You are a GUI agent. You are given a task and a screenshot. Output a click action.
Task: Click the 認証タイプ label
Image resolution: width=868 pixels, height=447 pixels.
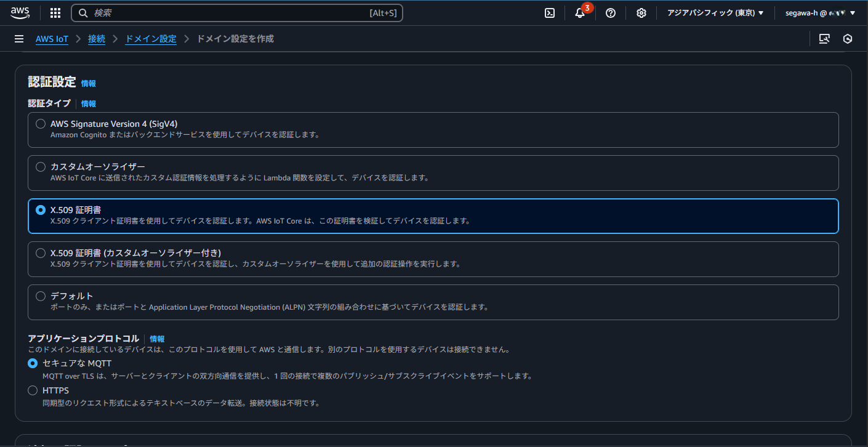click(x=49, y=103)
